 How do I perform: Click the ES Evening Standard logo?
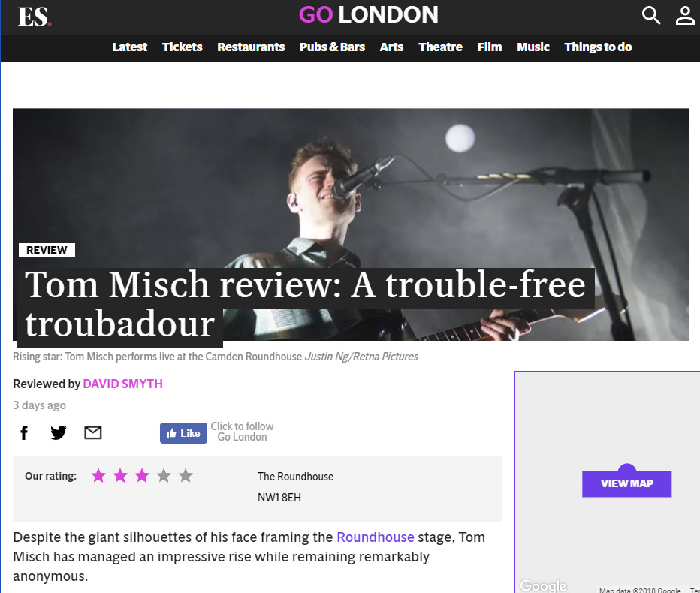coord(35,17)
